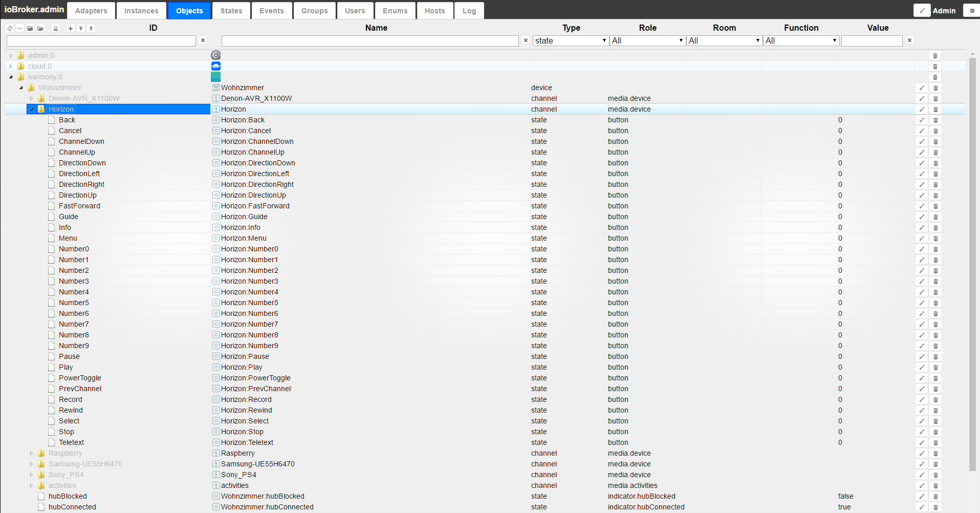Click the refresh objects tree icon
Viewport: 980px width, 513px height.
(x=10, y=28)
